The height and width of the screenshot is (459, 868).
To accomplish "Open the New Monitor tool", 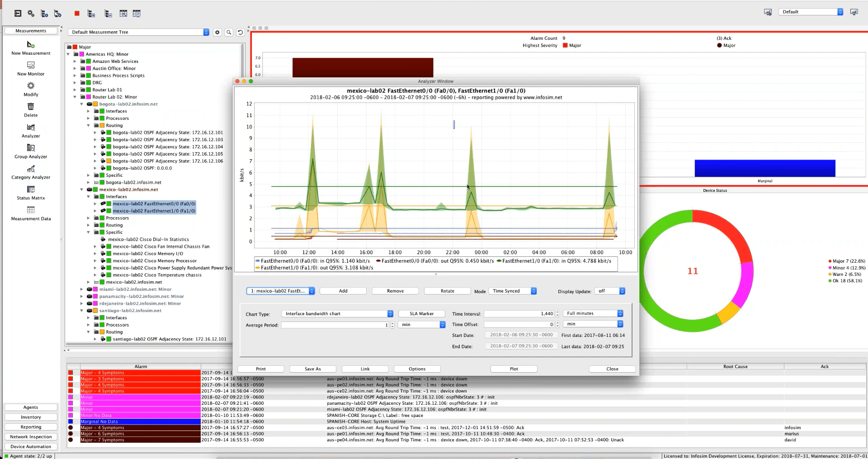I will [x=30, y=68].
